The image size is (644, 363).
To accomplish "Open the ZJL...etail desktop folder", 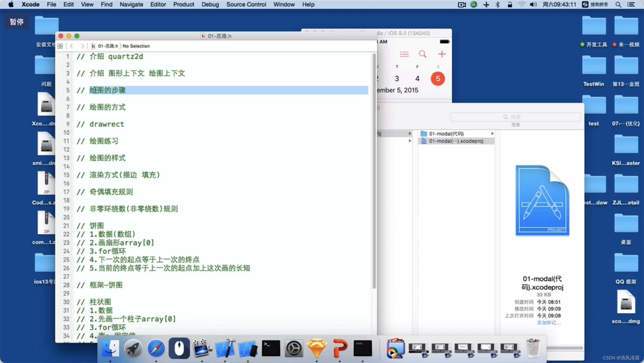I will tap(626, 189).
